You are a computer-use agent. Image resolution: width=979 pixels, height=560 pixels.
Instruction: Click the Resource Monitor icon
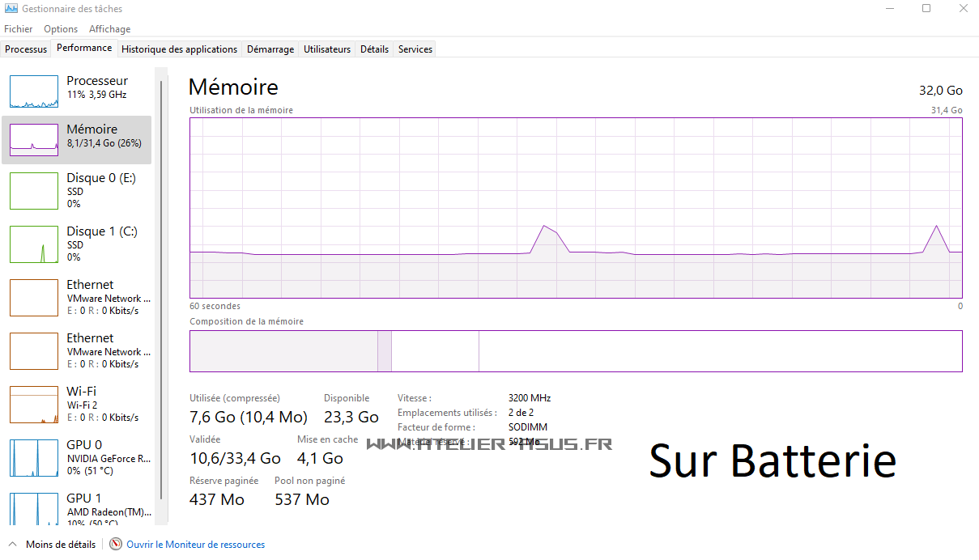(116, 545)
